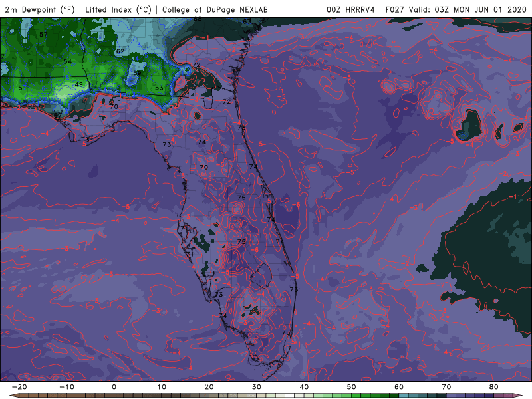
Task: Click the 20 label on the color bar
Action: click(x=209, y=387)
